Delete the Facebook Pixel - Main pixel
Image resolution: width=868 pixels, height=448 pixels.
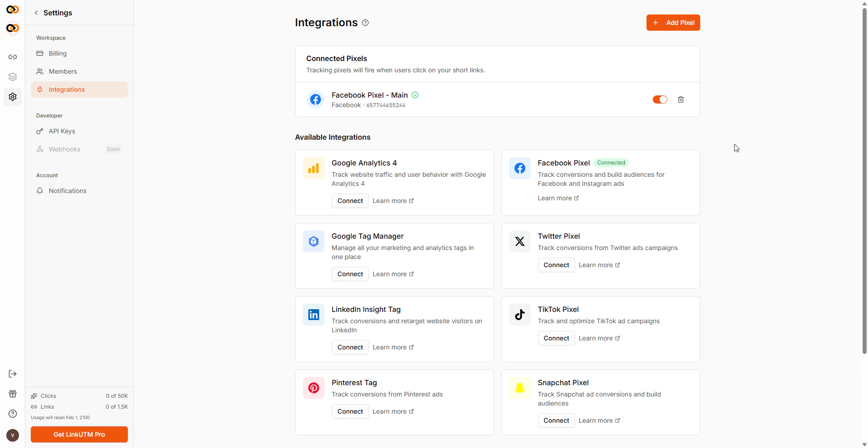point(681,99)
